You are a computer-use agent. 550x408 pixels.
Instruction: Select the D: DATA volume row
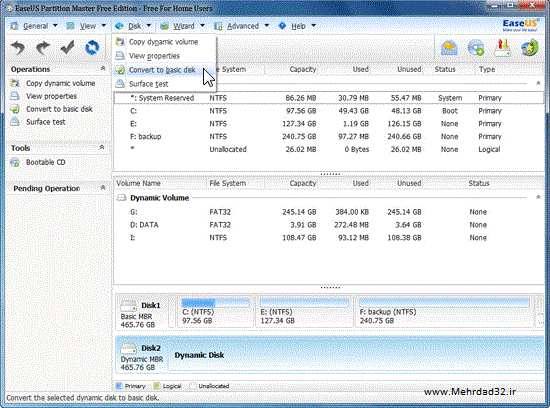point(329,225)
